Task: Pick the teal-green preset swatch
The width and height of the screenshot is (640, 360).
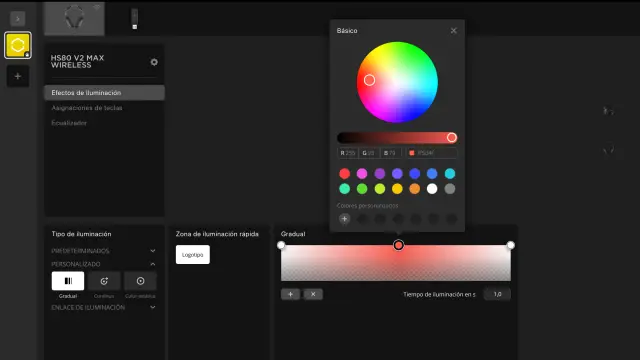Action: [x=344, y=189]
